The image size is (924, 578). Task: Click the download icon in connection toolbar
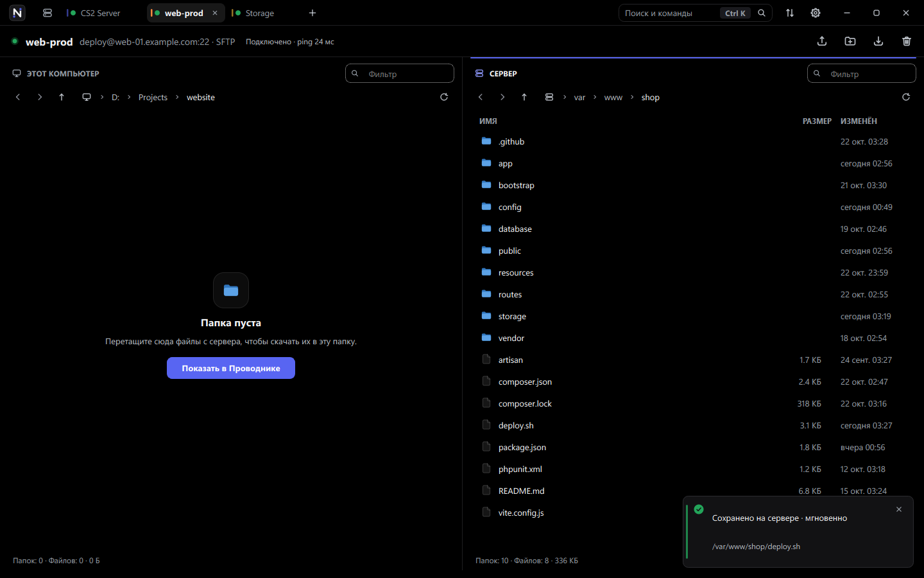pyautogui.click(x=878, y=41)
